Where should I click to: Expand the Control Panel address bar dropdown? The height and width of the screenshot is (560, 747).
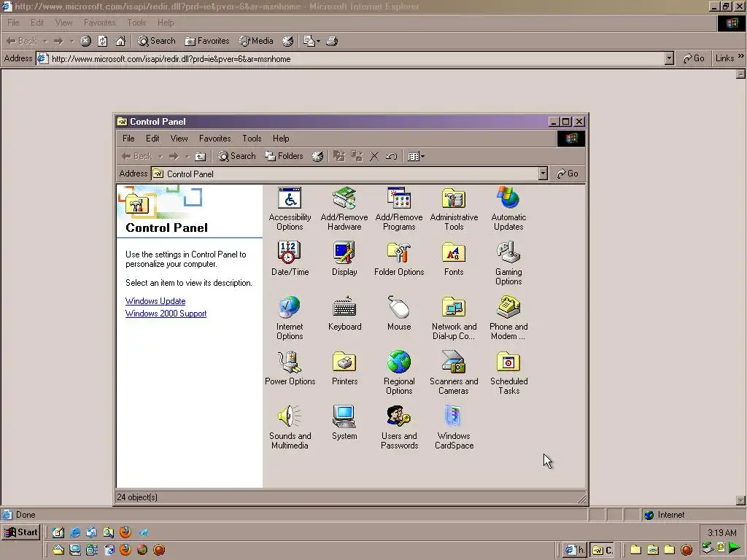[x=543, y=174]
